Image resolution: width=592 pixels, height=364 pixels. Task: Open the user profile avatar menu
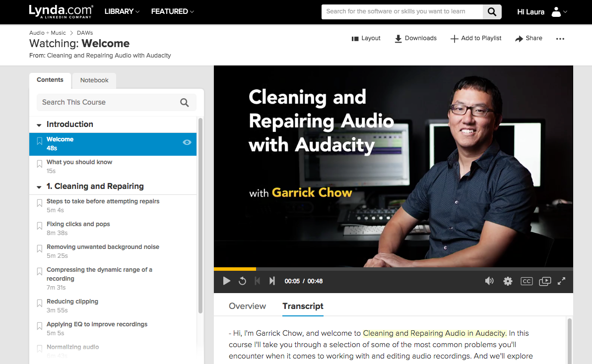[x=559, y=12]
